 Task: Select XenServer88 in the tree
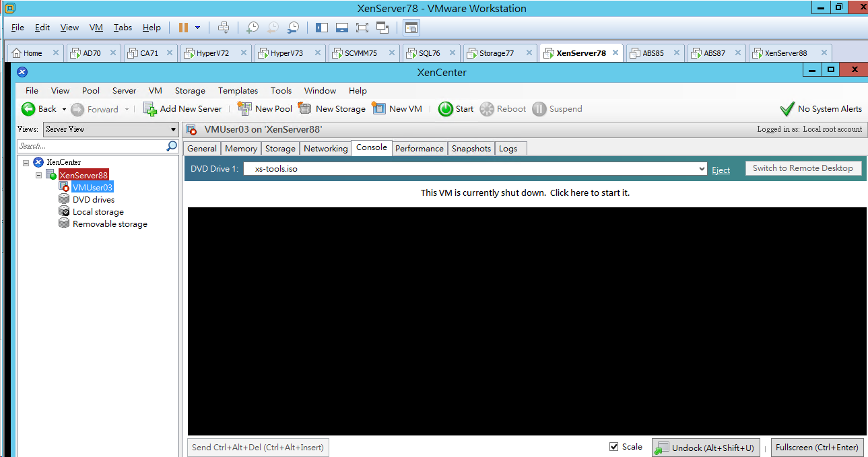(x=84, y=175)
